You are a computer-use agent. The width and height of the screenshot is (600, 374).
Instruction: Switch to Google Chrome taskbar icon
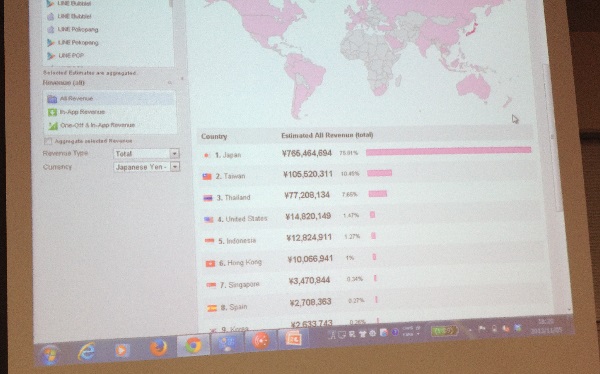coord(193,345)
